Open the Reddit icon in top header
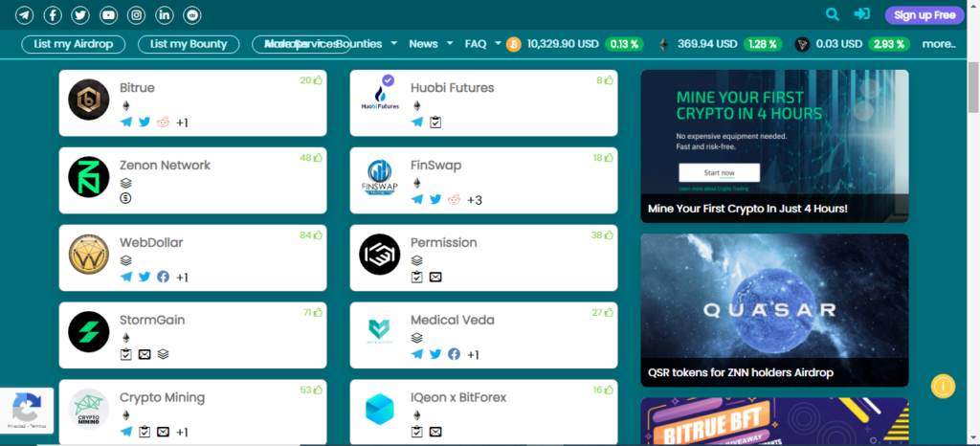Screen dimensions: 980x446 click(x=192, y=15)
